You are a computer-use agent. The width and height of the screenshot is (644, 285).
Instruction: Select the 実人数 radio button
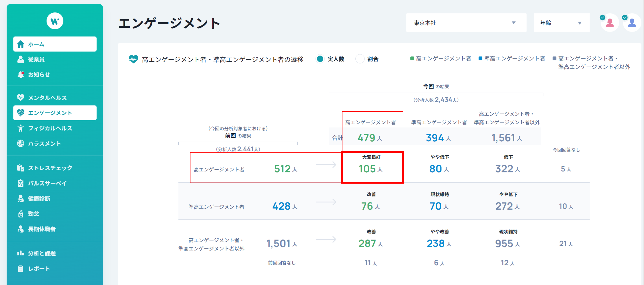[x=320, y=59]
